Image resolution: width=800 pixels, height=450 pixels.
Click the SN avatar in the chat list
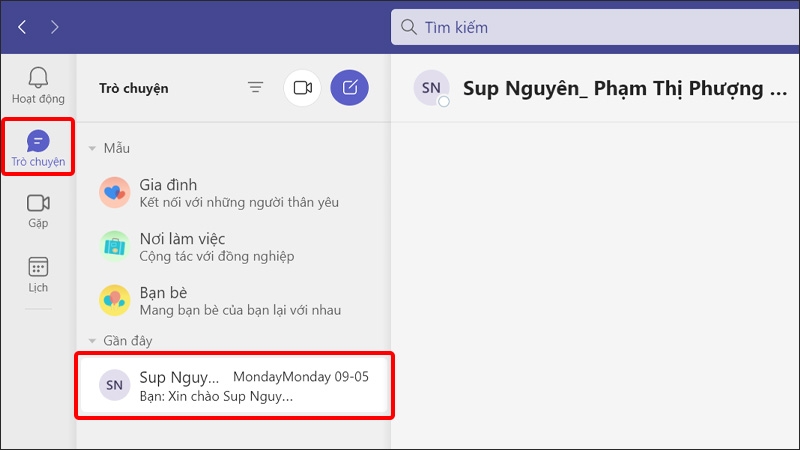pos(114,385)
